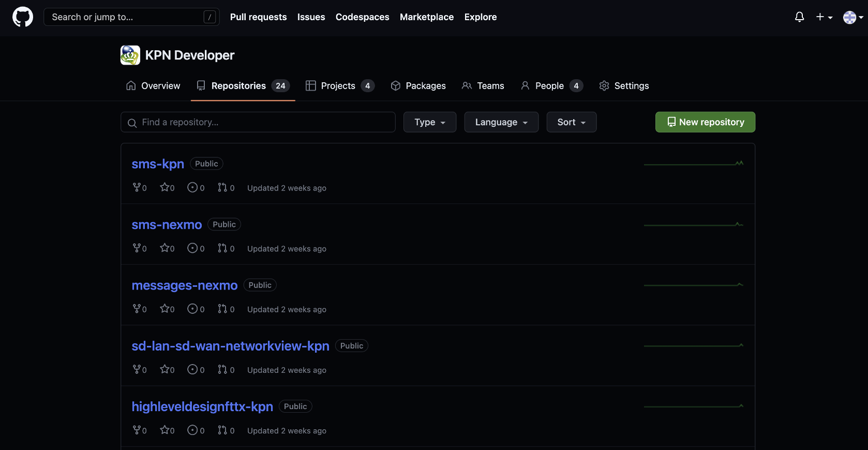Screen dimensions: 868x450
Task: Focus the Find a repository field
Action: point(258,122)
